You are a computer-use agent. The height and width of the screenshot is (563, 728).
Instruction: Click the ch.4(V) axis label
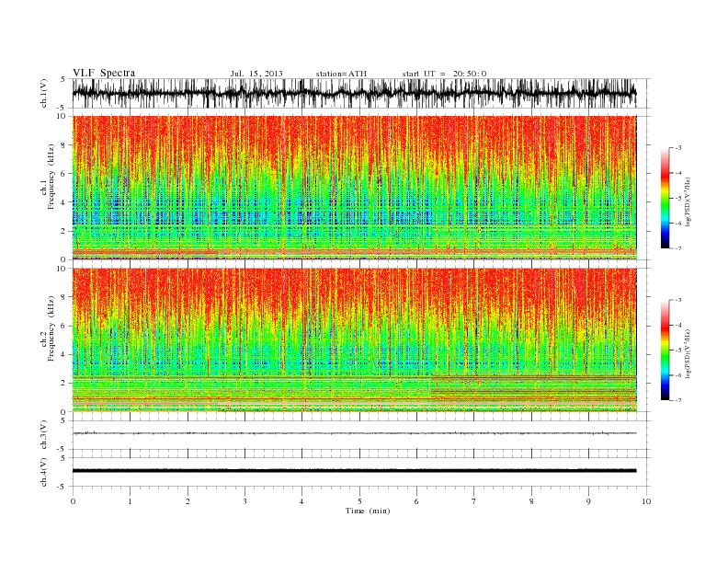tap(44, 472)
